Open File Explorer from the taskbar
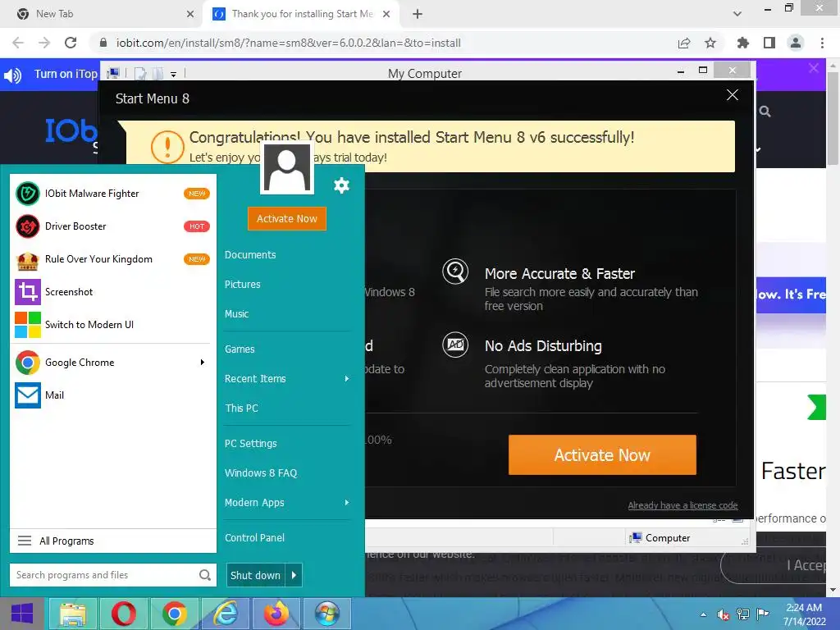This screenshot has width=840, height=630. point(73,614)
